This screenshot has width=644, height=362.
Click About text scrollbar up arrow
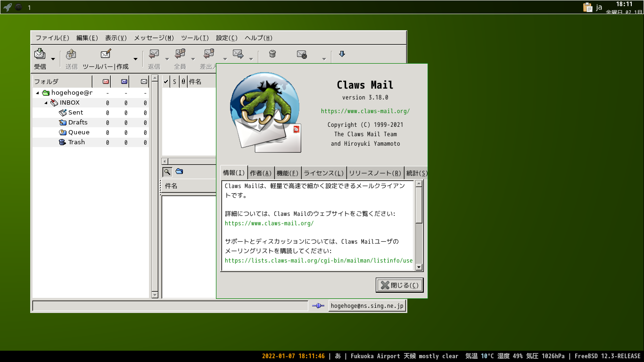419,184
